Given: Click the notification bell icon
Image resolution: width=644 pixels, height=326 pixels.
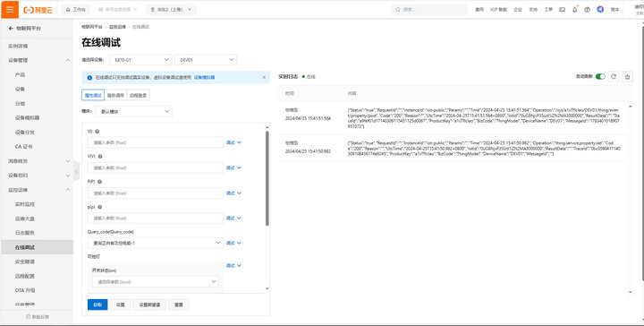Looking at the screenshot, I should coord(574,10).
